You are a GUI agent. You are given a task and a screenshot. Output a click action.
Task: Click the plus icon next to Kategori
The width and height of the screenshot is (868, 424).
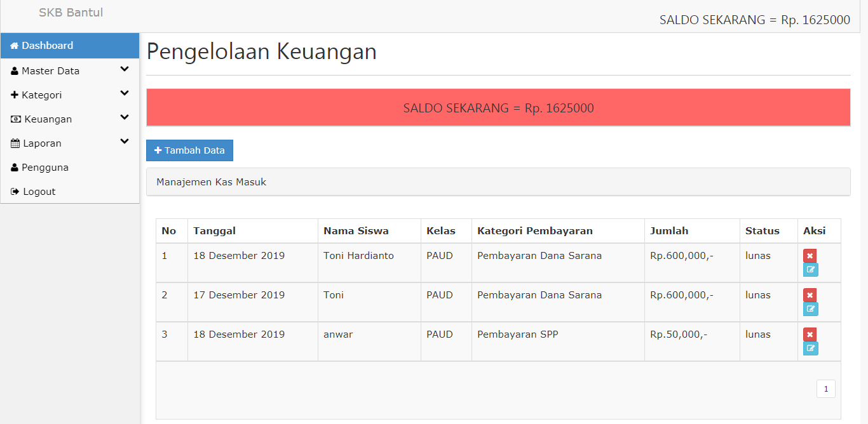click(14, 94)
